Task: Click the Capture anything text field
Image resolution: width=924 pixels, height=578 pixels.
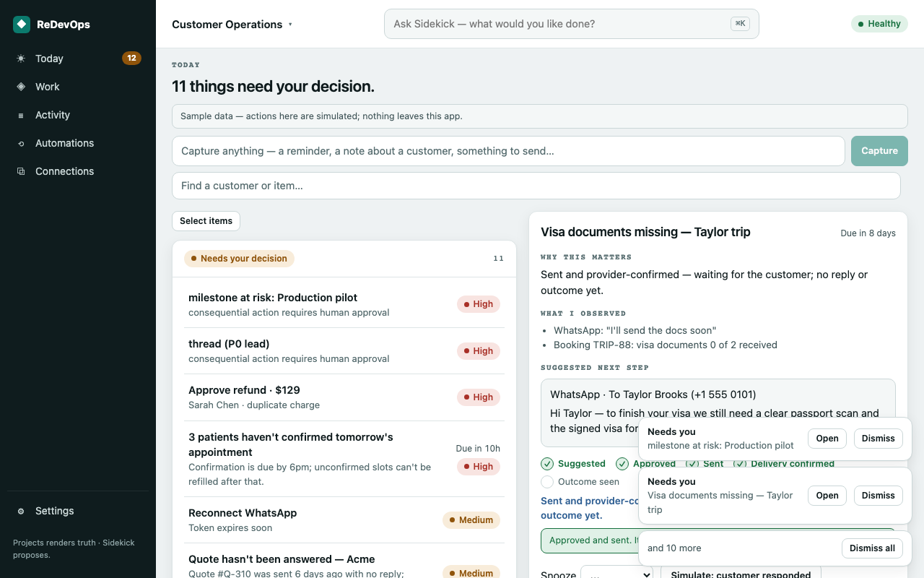Action: tap(508, 151)
